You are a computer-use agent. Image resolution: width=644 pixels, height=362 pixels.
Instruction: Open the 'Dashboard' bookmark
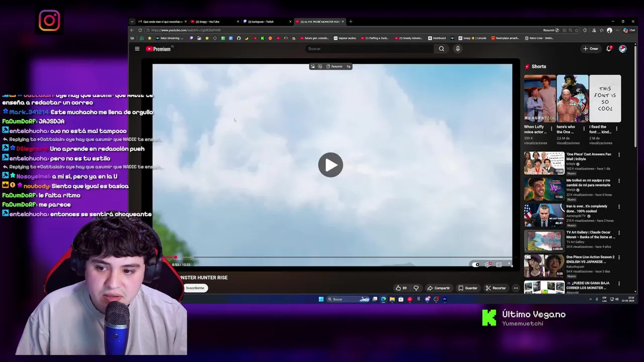coord(437,38)
